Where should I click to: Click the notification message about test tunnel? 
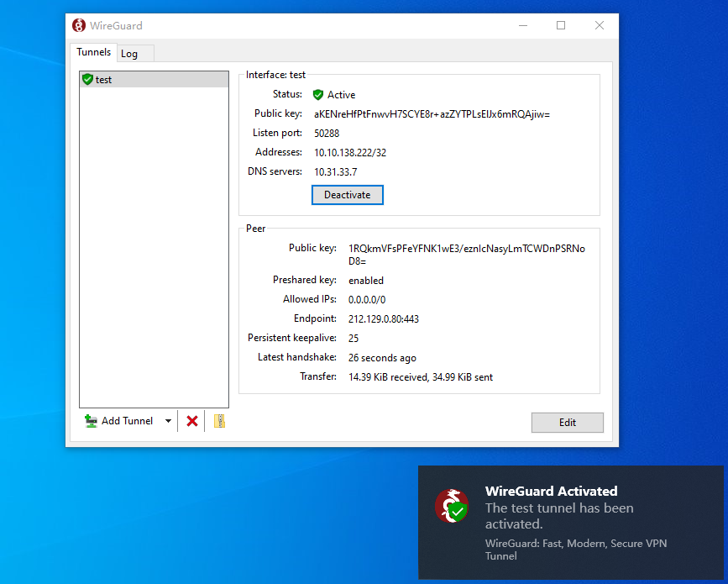(559, 516)
